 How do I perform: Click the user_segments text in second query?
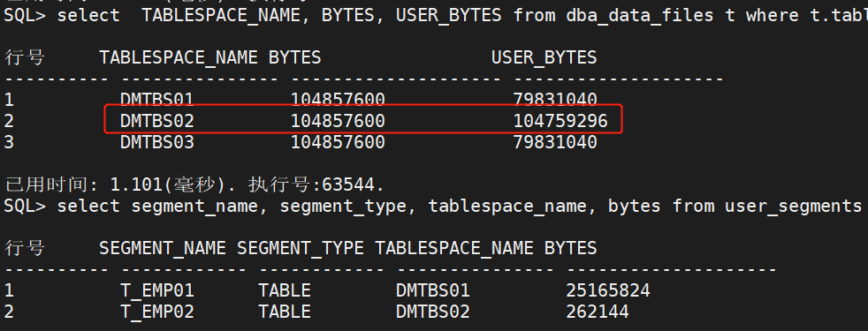(793, 207)
